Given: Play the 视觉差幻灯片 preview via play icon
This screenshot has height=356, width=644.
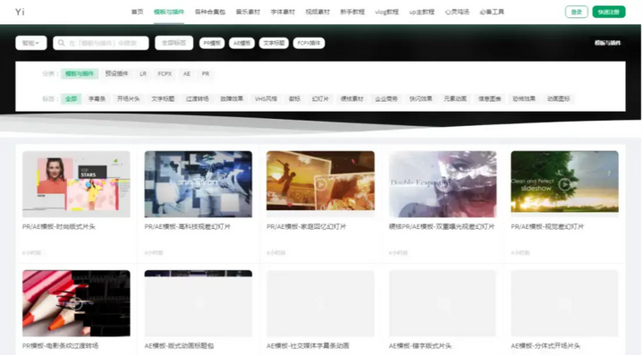Looking at the screenshot, I should click(x=565, y=184).
